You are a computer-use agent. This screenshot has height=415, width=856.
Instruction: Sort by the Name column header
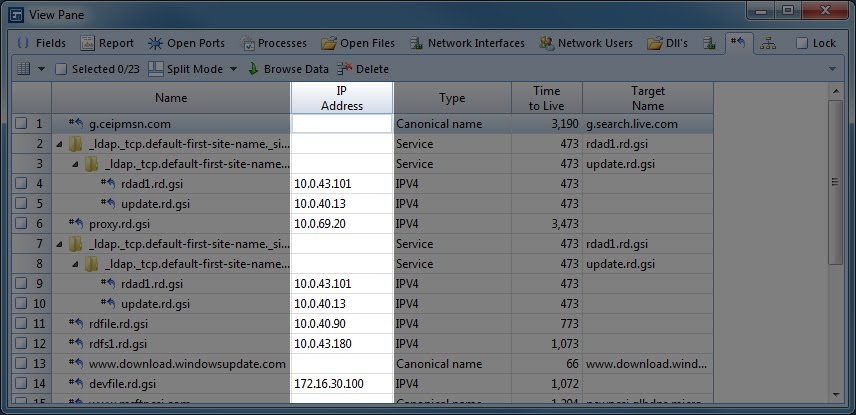(171, 98)
